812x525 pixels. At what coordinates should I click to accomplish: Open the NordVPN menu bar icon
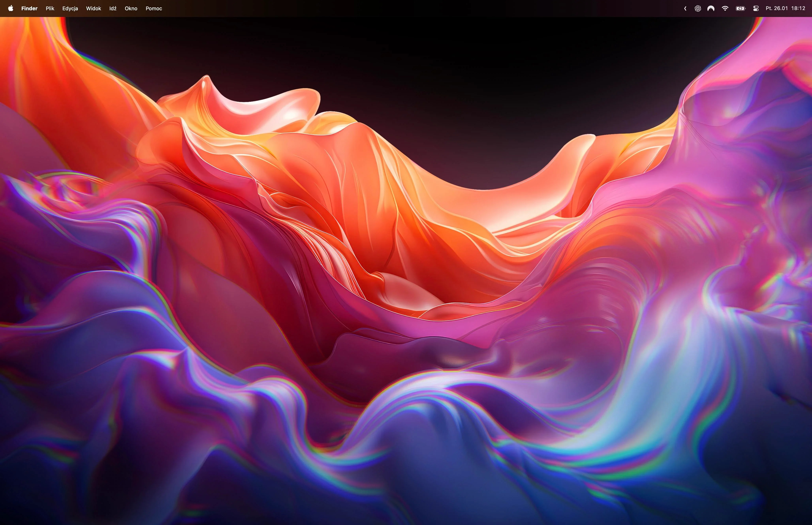(711, 8)
